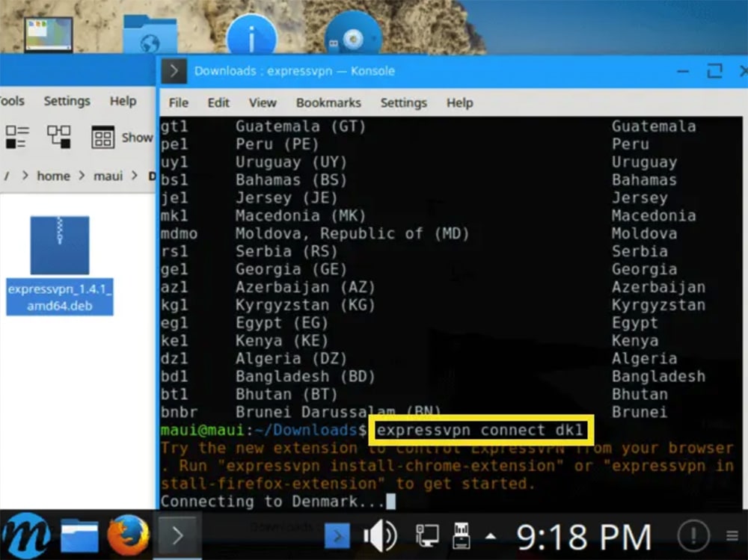The image size is (748, 560).
Task: Open desktop network folder icon
Action: (150, 34)
